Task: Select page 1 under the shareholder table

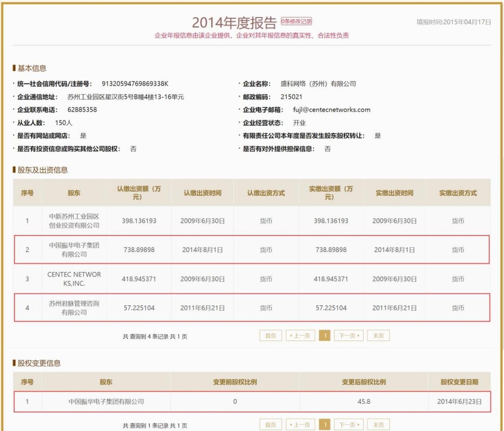Action: click(325, 335)
